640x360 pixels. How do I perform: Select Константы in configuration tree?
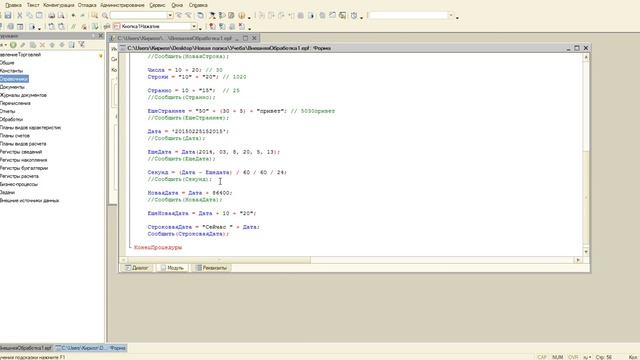(11, 71)
